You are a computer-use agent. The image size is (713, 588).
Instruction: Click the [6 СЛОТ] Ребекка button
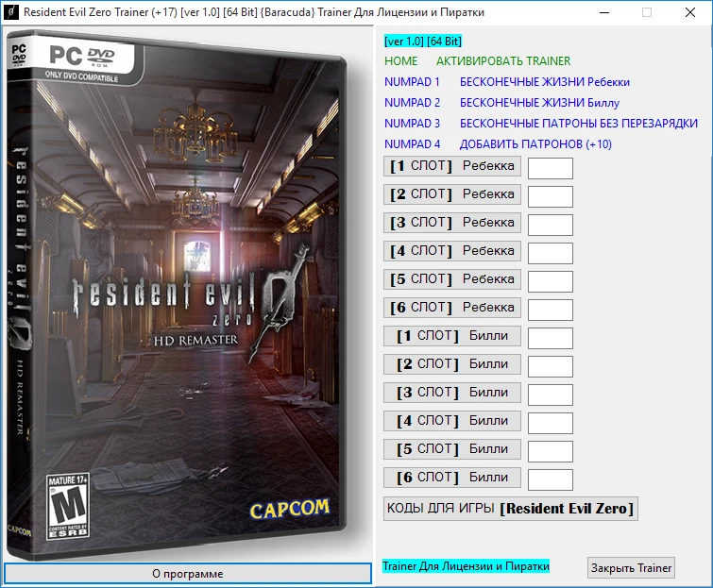click(x=452, y=308)
